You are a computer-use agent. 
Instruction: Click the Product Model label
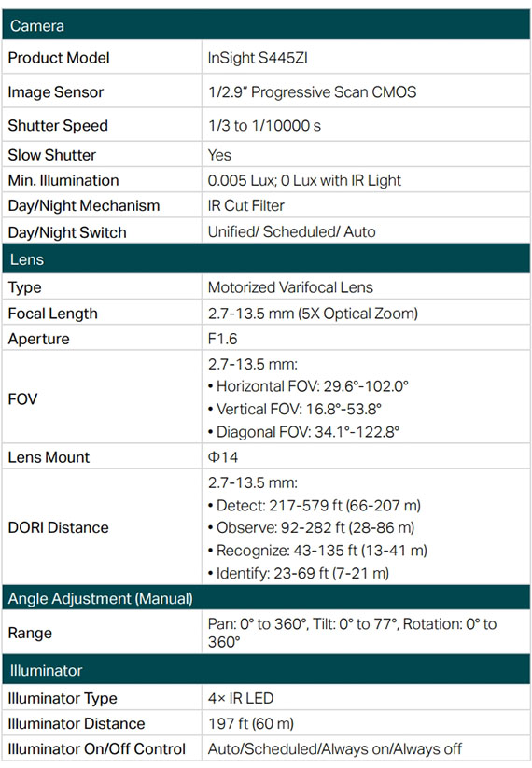pos(59,58)
